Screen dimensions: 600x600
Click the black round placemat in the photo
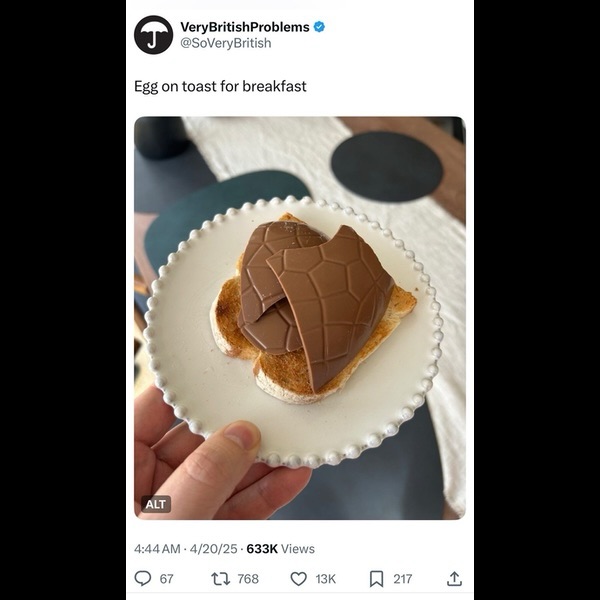[x=385, y=166]
